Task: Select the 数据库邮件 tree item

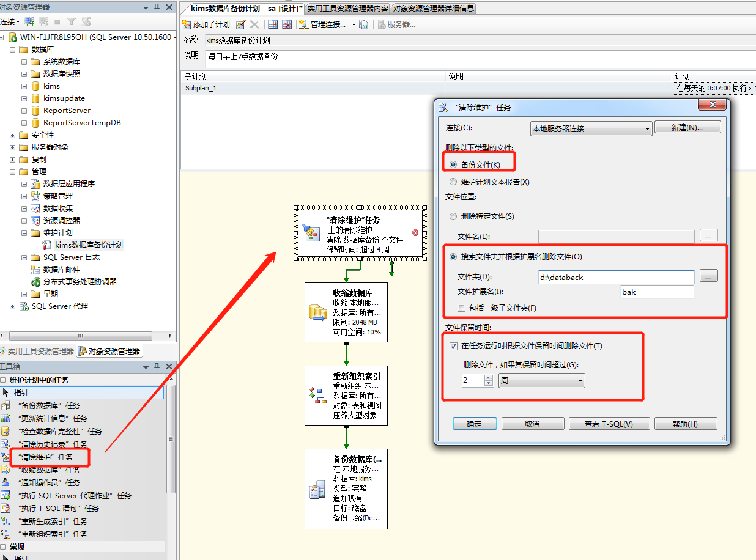Action: click(x=61, y=269)
